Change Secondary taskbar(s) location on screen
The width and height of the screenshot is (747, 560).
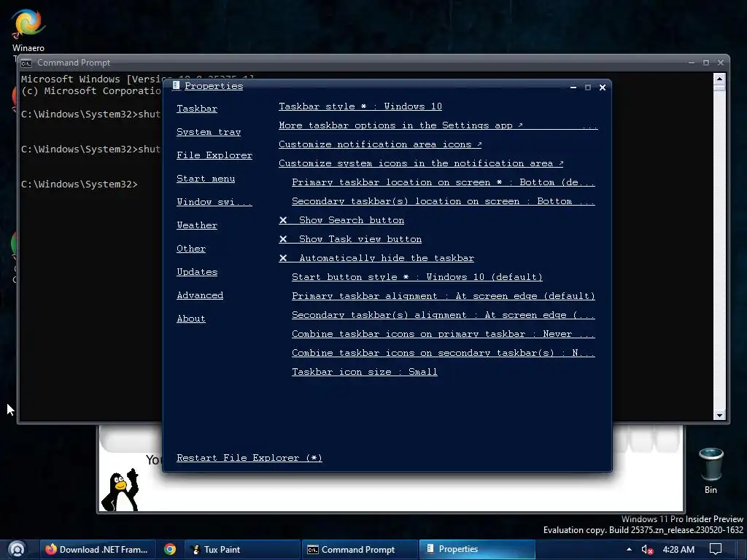click(x=443, y=201)
